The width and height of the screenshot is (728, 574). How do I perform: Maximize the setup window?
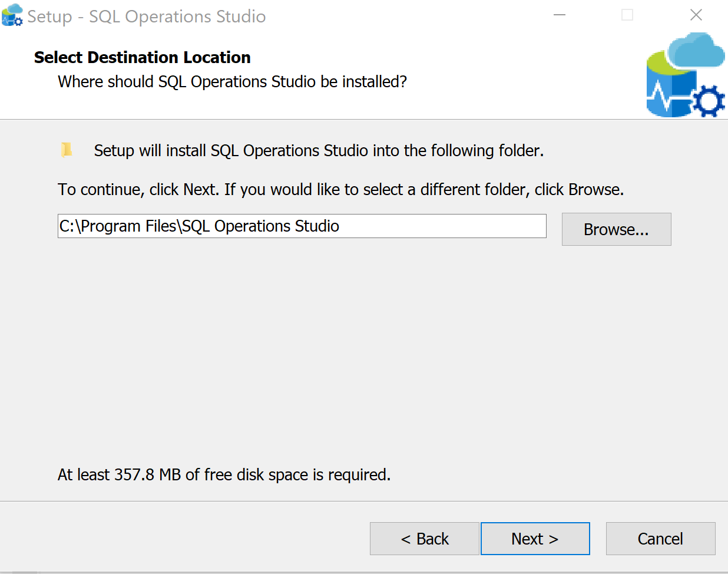[x=627, y=15]
